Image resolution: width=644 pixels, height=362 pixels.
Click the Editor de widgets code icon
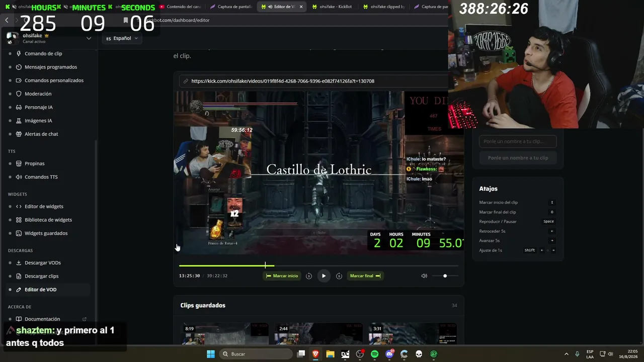(19, 206)
